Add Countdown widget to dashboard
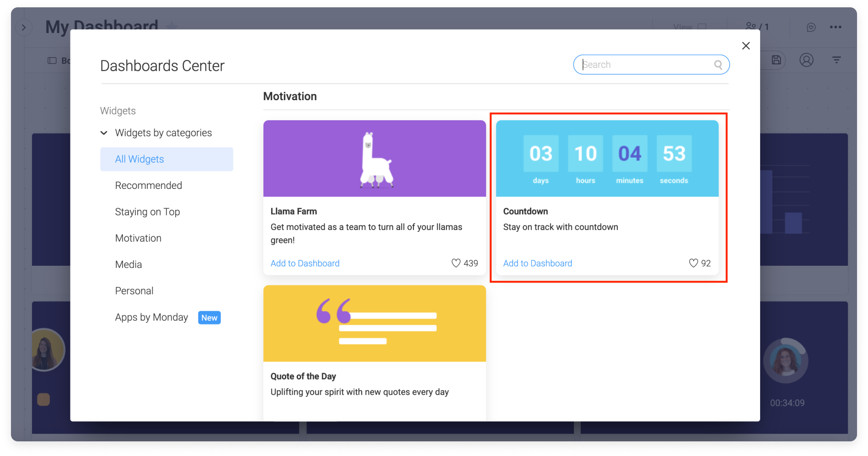 pos(538,263)
